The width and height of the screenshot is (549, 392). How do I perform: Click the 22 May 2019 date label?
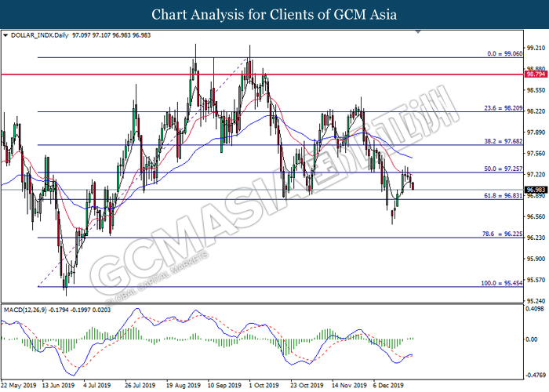pos(19,386)
